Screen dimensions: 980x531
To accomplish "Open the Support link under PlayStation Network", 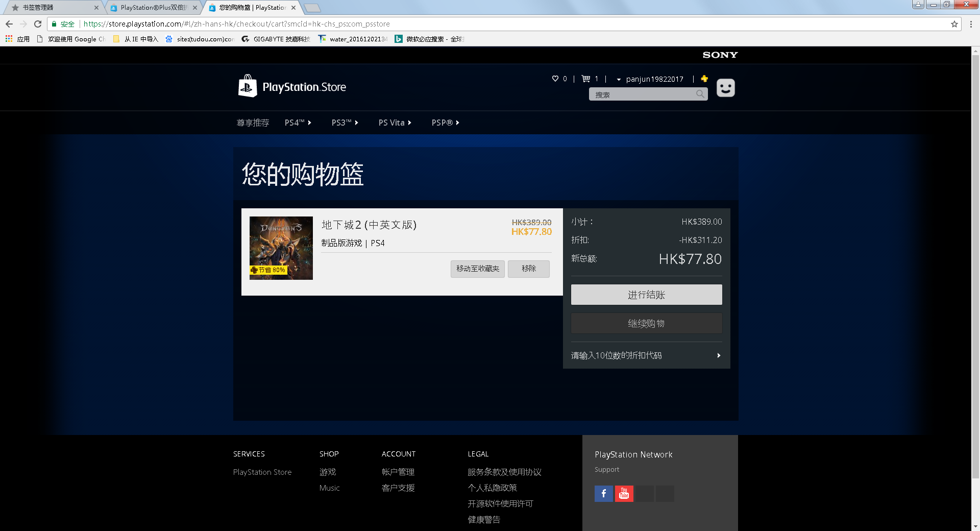I will pyautogui.click(x=607, y=470).
